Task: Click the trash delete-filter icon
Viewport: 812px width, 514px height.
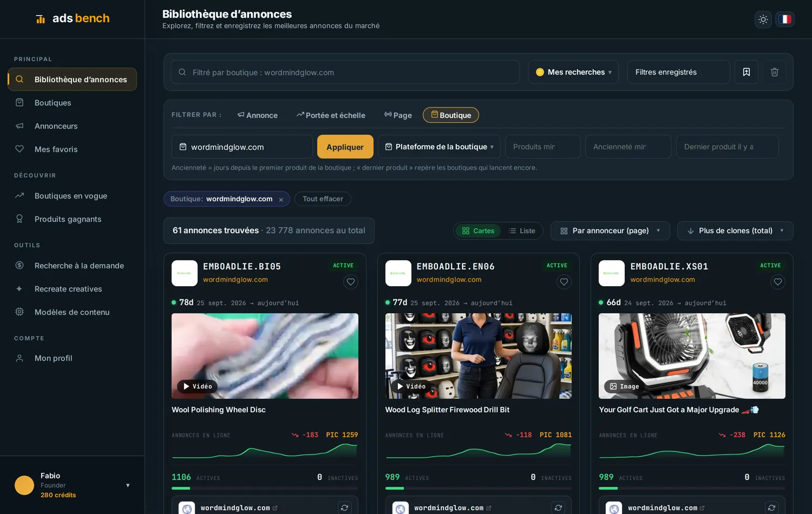Action: click(775, 72)
